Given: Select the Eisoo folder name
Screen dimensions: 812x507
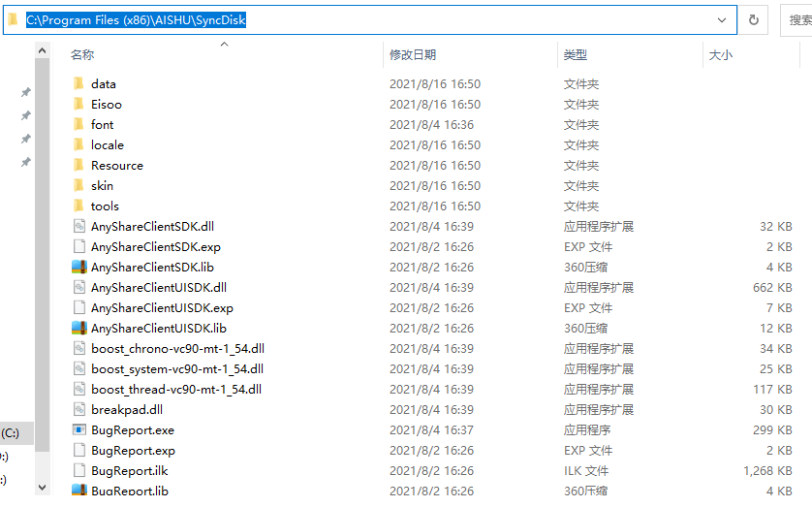Looking at the screenshot, I should 107,104.
